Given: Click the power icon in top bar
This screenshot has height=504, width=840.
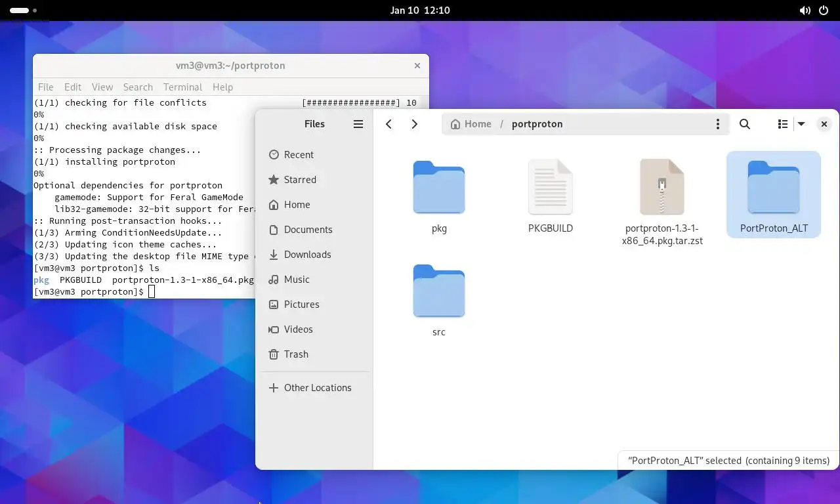Looking at the screenshot, I should point(824,10).
